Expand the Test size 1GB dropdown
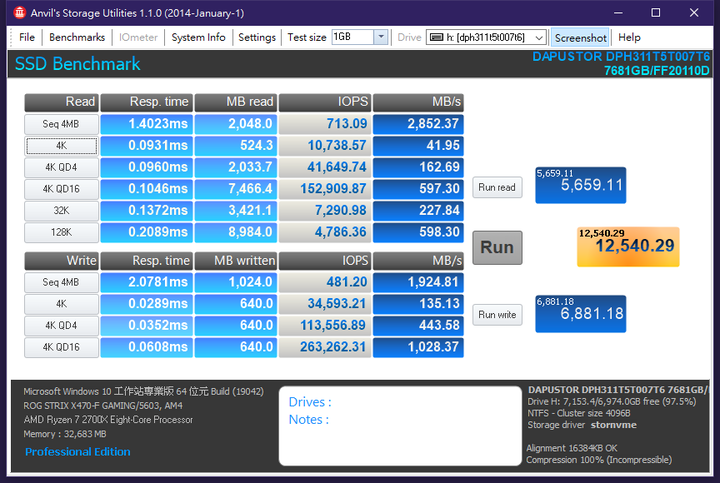 coord(381,37)
